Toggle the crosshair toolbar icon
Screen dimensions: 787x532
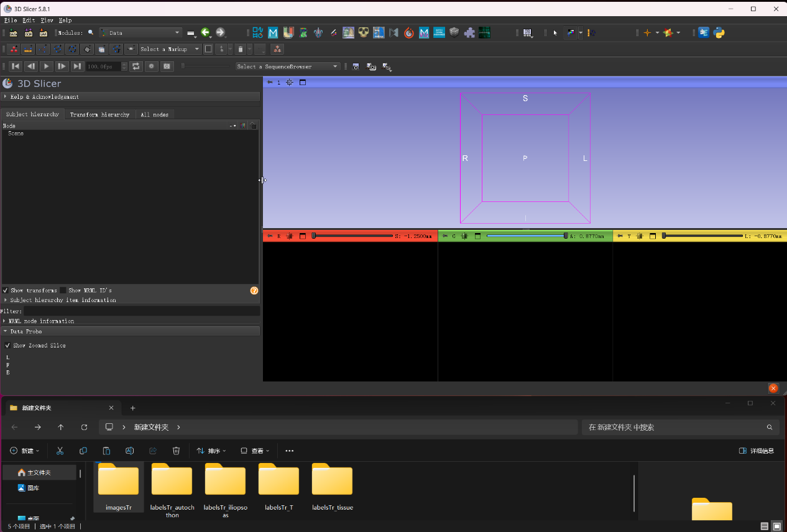647,33
